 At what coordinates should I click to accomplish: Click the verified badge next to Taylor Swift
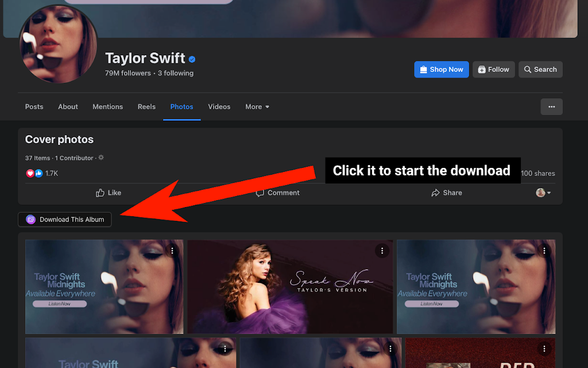(192, 59)
